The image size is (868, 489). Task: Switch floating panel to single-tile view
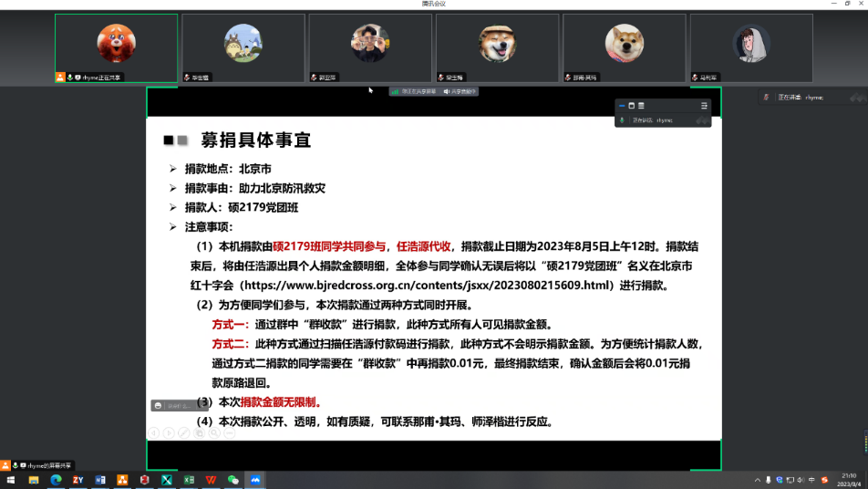pyautogui.click(x=631, y=106)
